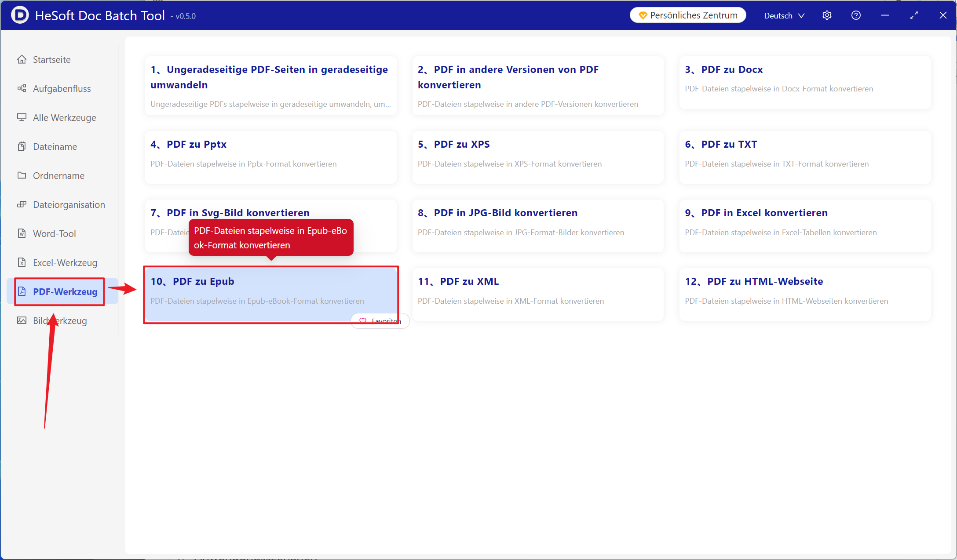The width and height of the screenshot is (957, 560).
Task: Open Ordnername tools in the sidebar
Action: point(62,175)
